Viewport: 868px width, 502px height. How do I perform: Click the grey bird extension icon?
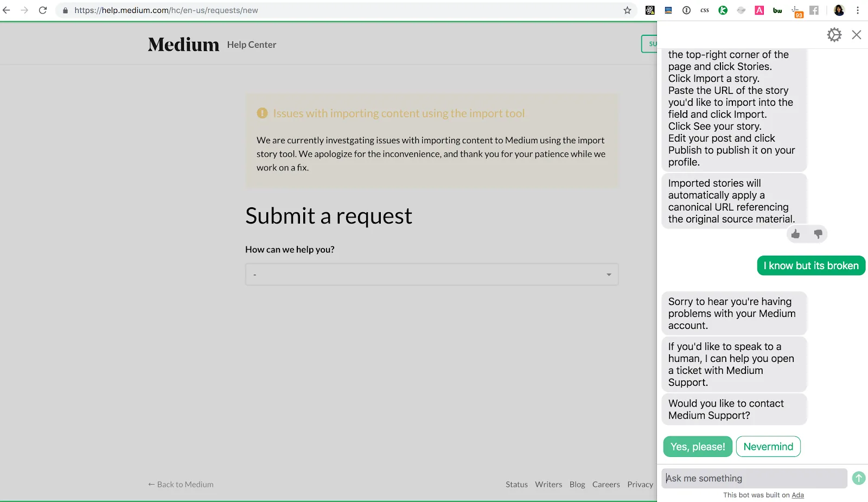point(741,10)
